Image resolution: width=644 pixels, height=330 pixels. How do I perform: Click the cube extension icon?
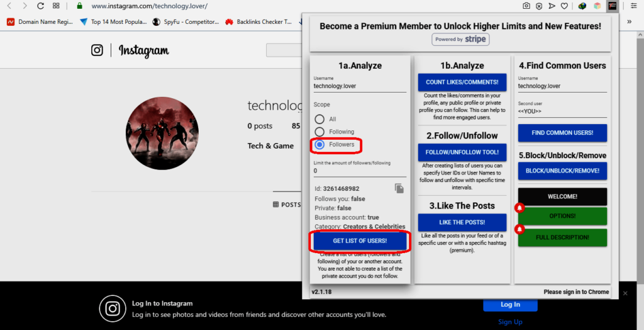[x=597, y=6]
